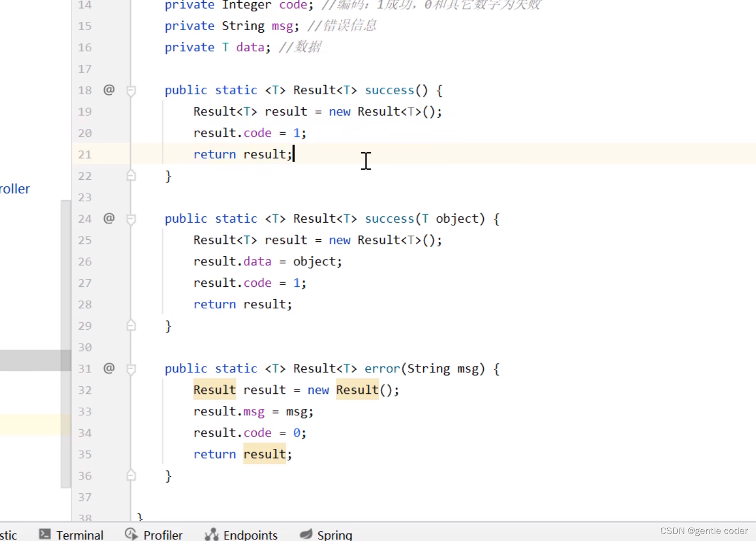This screenshot has width=756, height=541.
Task: Click 'Result<T> result' declaration on line 25
Action: [250, 240]
